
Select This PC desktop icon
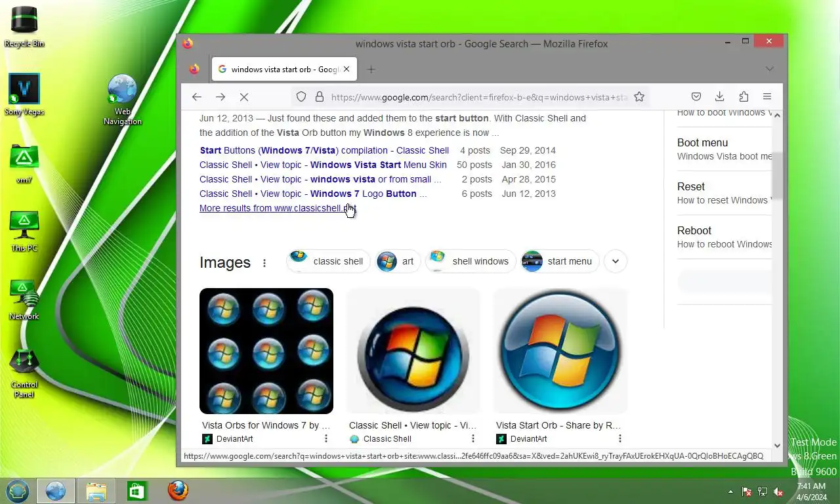tap(24, 232)
